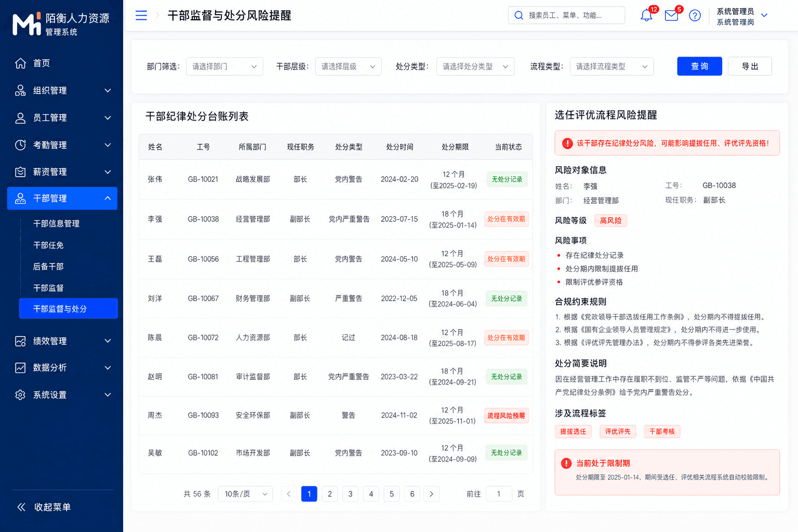
Task: Click the 高风险 risk level tag
Action: tap(610, 221)
